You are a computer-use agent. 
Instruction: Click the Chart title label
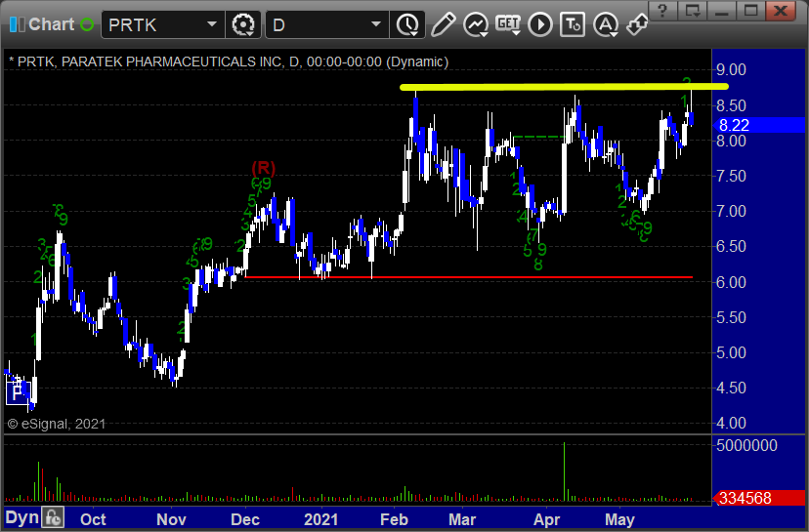pyautogui.click(x=51, y=24)
